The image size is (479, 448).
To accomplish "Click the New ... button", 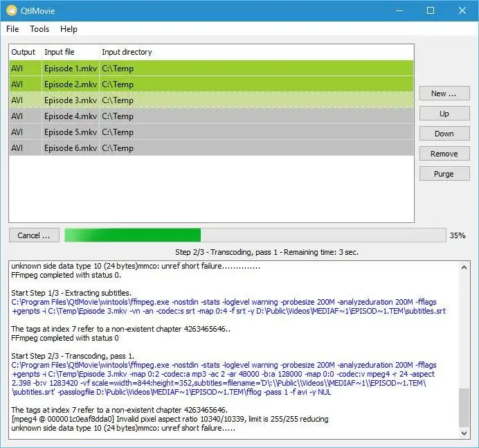I will pyautogui.click(x=444, y=93).
